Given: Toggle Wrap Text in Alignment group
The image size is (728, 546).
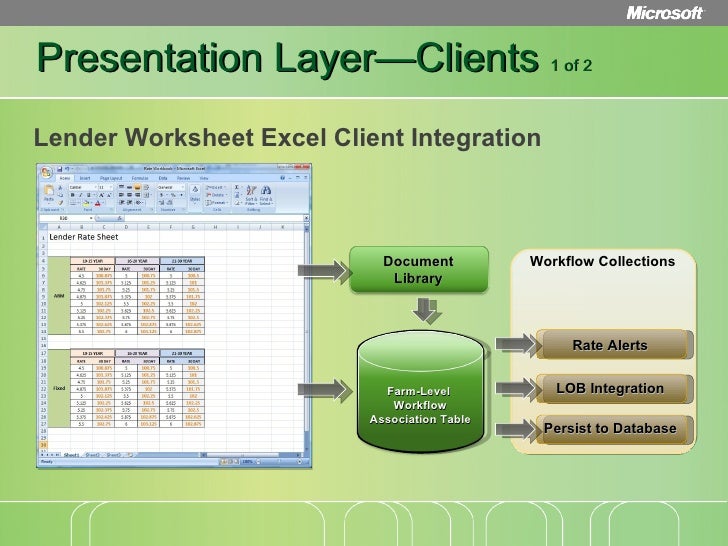Looking at the screenshot, I should [146, 187].
